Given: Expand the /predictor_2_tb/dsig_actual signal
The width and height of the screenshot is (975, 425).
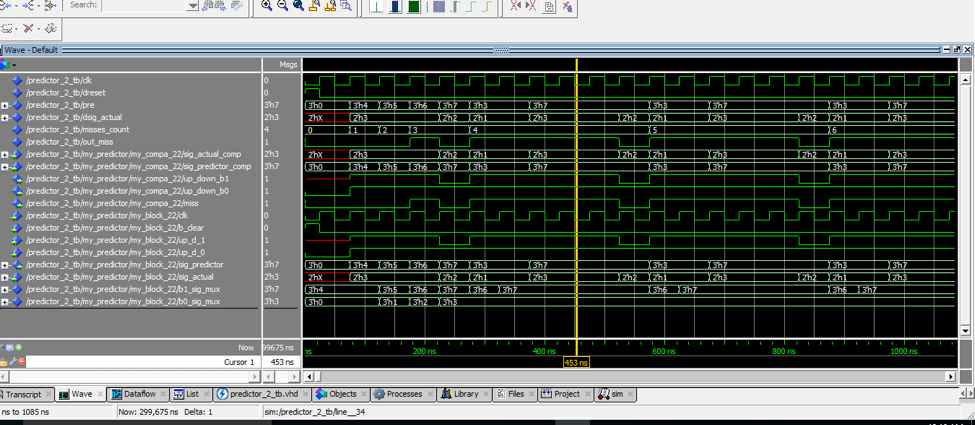Looking at the screenshot, I should (x=5, y=117).
